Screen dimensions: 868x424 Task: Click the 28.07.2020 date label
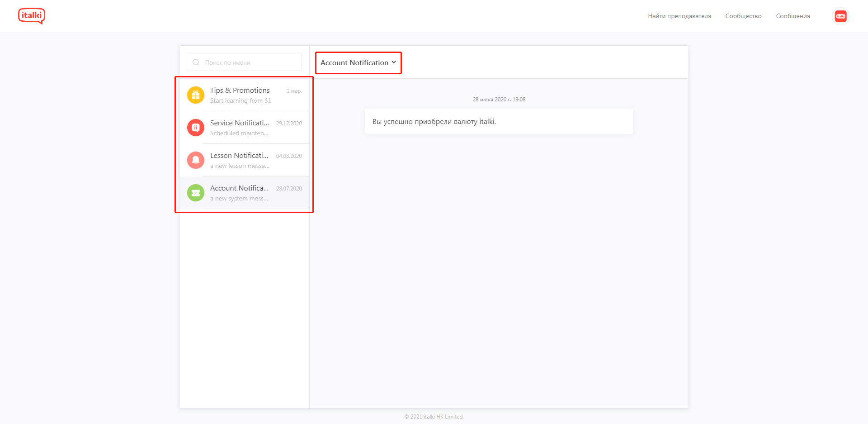tap(289, 189)
